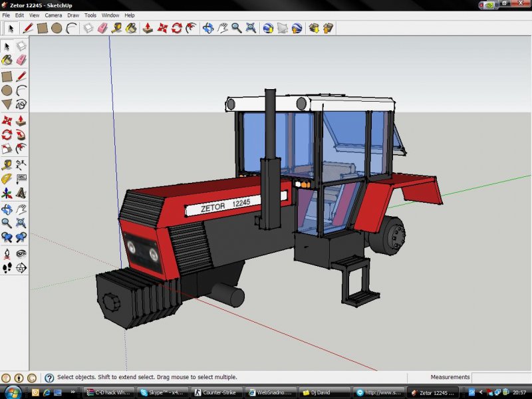This screenshot has width=532, height=399.
Task: Open the Skype window from taskbar
Action: pyautogui.click(x=162, y=392)
